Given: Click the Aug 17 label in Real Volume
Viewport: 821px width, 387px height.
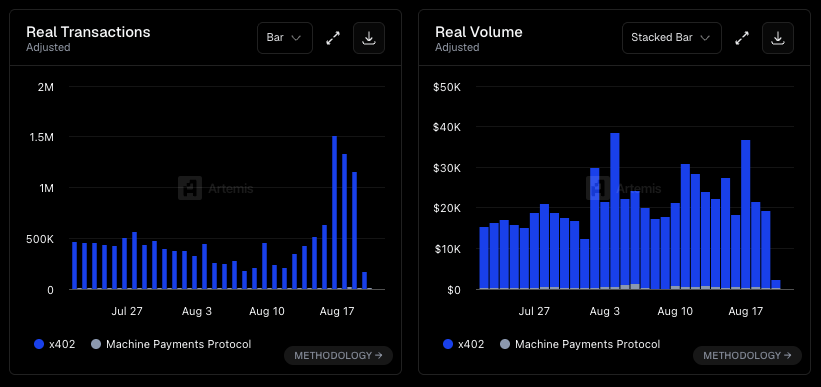Looking at the screenshot, I should pyautogui.click(x=746, y=311).
